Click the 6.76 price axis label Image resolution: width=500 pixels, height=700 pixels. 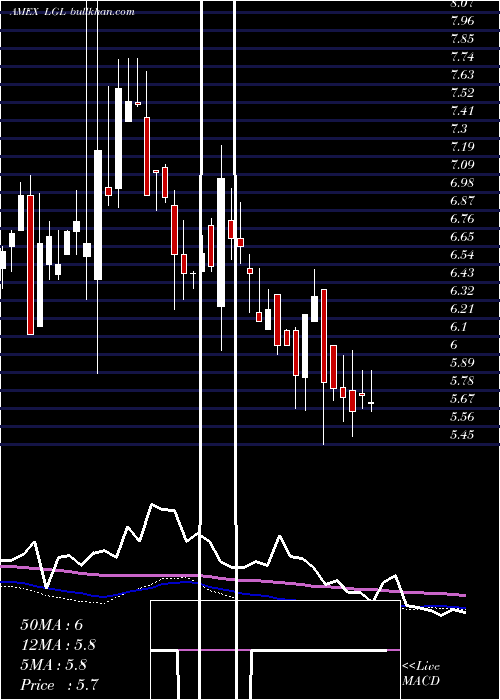coord(462,219)
